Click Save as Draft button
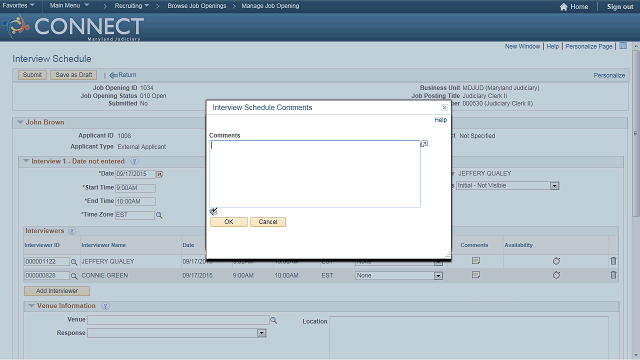The width and height of the screenshot is (640, 360). 73,75
